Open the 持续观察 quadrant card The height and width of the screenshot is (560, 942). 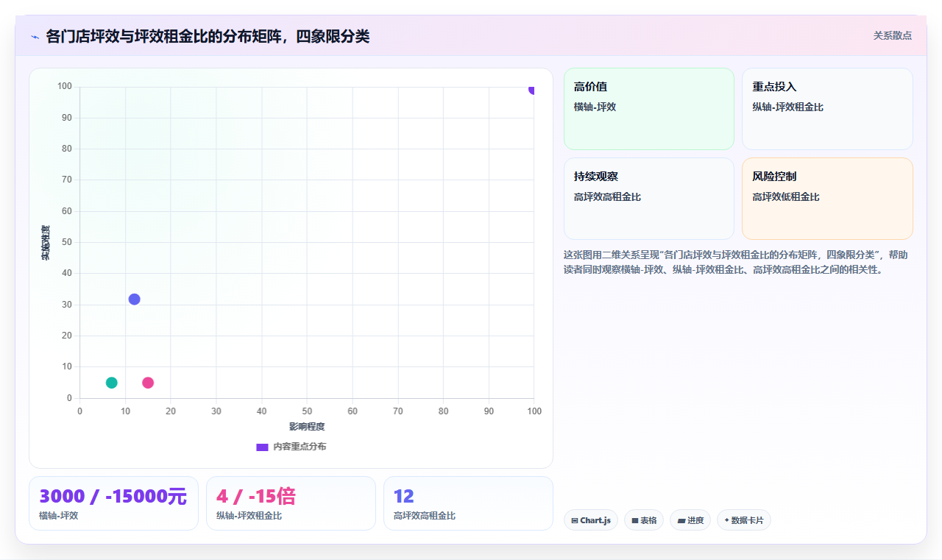(x=649, y=199)
